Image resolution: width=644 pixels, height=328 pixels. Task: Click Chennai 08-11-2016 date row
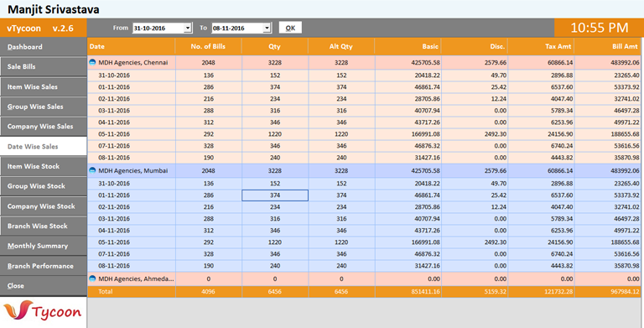[364, 158]
